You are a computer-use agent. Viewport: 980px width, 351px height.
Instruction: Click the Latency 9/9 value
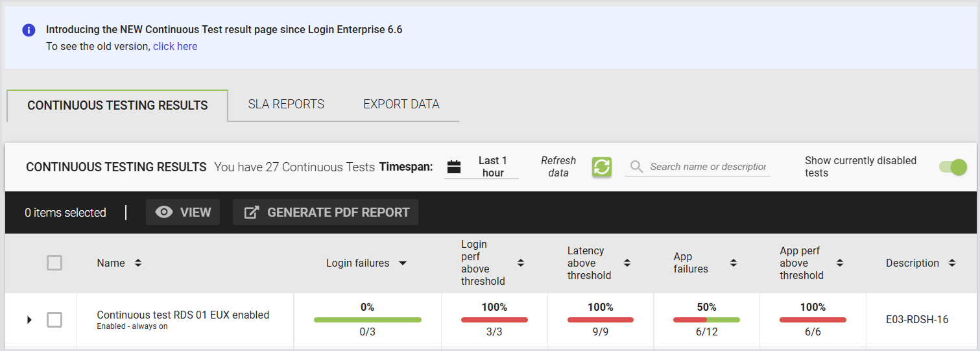click(601, 332)
